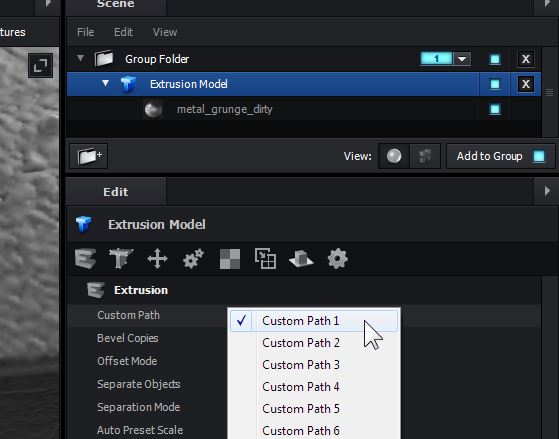Collapse the Extrusion Model tree arrow
Image resolution: width=559 pixels, height=439 pixels.
click(105, 83)
